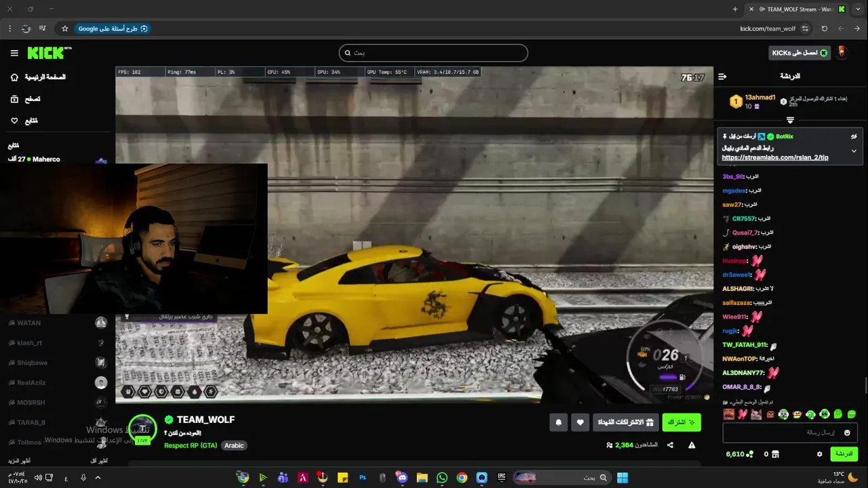
Task: Click chat username ALSHAGRI
Action: 738,289
